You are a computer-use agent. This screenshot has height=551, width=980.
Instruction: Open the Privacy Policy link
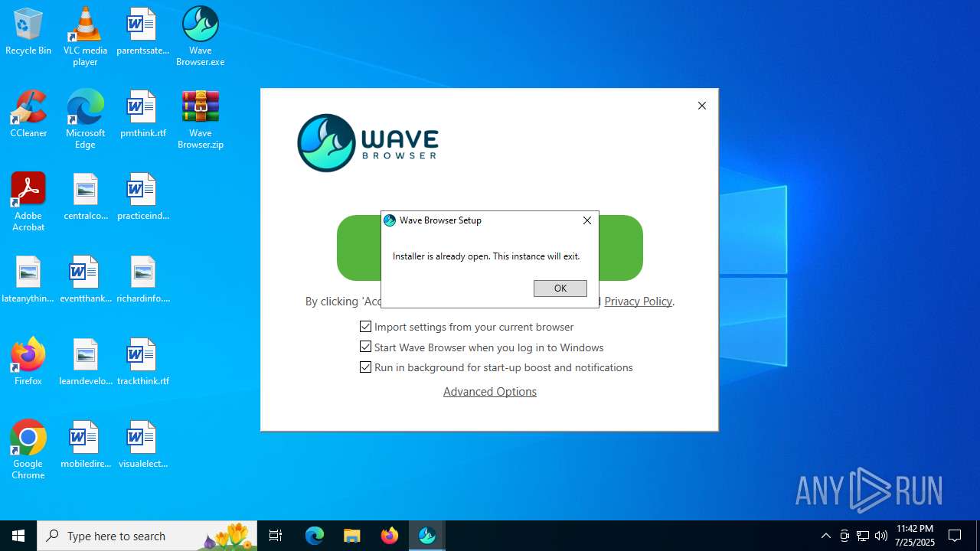pos(639,302)
